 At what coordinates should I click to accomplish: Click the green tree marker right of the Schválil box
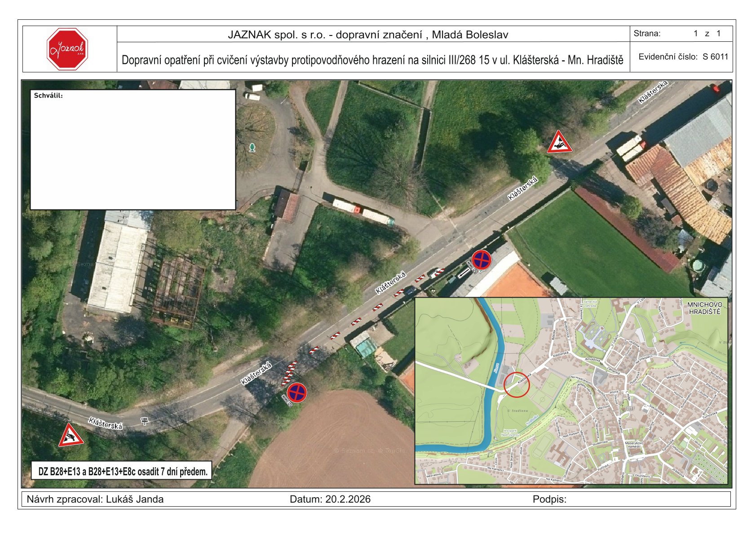pyautogui.click(x=252, y=147)
